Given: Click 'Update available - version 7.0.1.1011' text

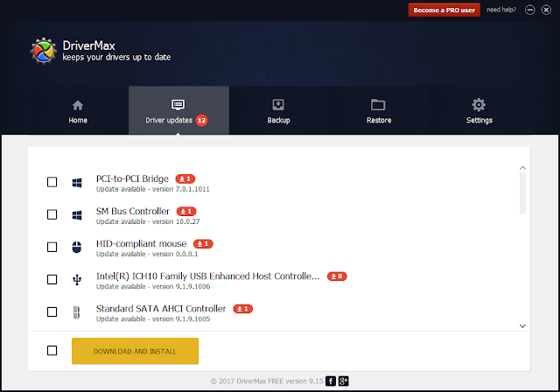Looking at the screenshot, I should 153,189.
